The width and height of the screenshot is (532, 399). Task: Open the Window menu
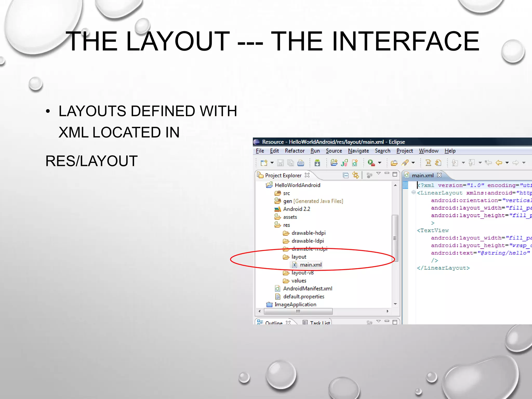click(x=429, y=151)
